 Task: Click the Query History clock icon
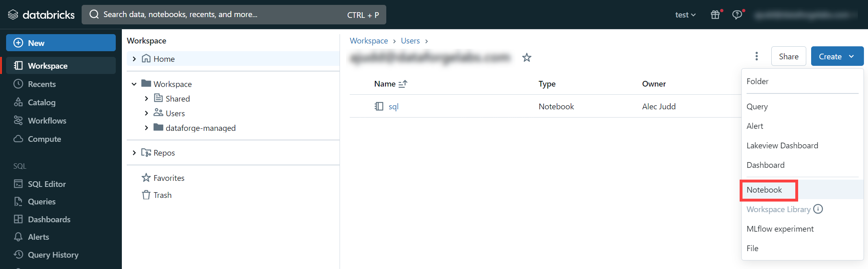(x=18, y=254)
